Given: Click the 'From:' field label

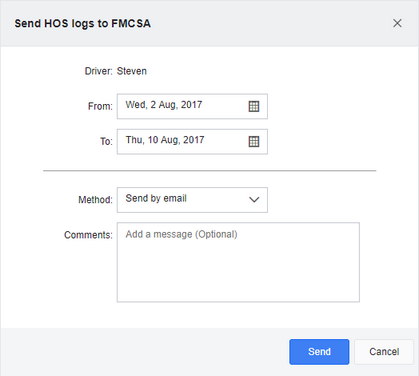Looking at the screenshot, I should pyautogui.click(x=100, y=106).
